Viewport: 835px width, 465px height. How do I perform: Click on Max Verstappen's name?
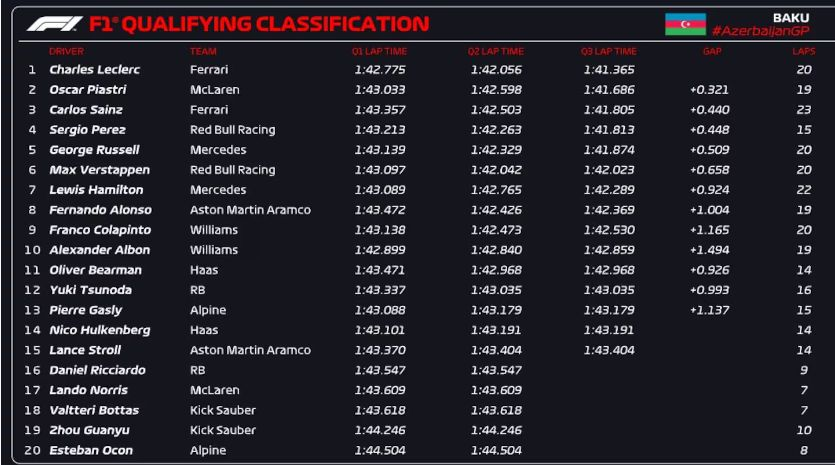[97, 170]
